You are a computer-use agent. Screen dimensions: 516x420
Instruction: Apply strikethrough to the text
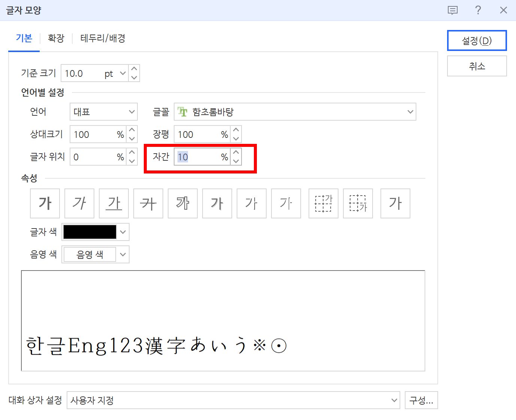pyautogui.click(x=148, y=203)
